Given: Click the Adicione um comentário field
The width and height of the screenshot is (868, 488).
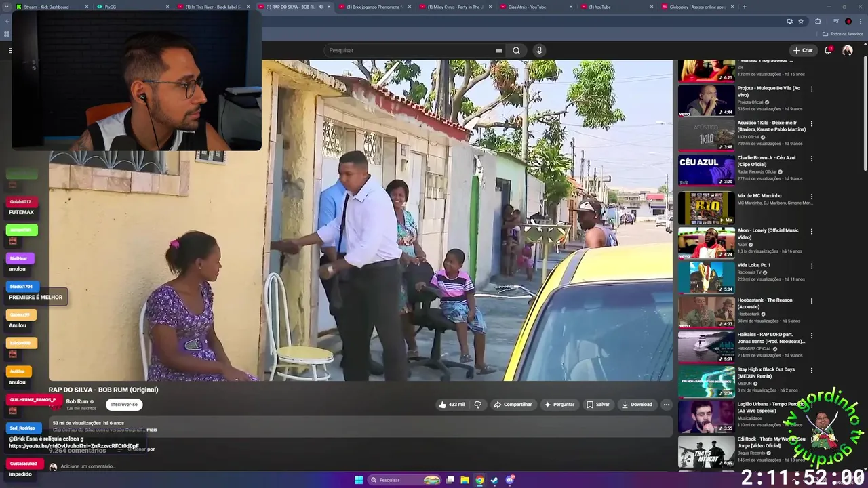Looking at the screenshot, I should [88, 466].
